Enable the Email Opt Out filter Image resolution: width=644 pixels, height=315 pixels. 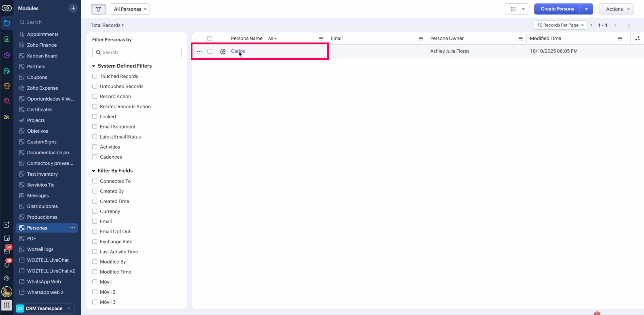tap(95, 231)
